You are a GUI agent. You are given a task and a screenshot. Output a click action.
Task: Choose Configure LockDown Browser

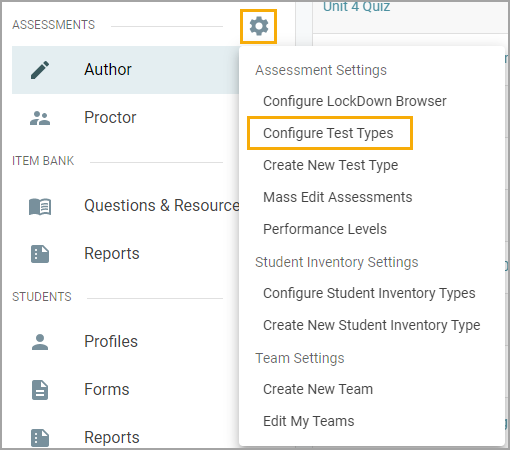click(x=355, y=101)
